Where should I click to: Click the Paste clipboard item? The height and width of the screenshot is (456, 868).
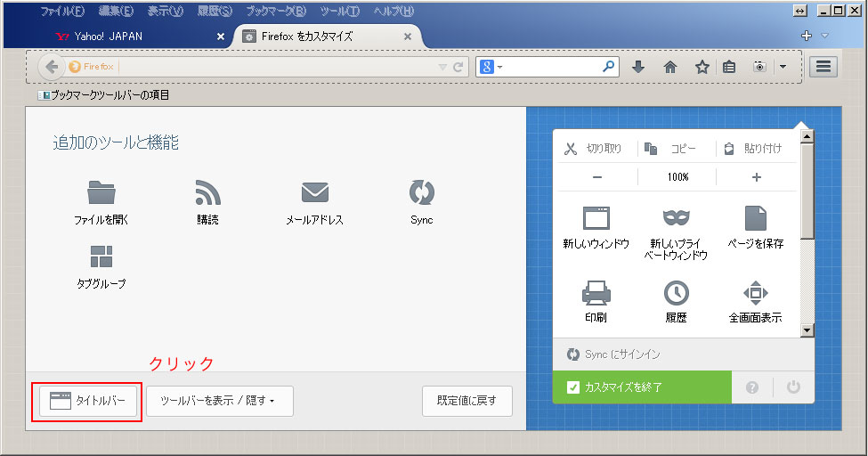755,149
